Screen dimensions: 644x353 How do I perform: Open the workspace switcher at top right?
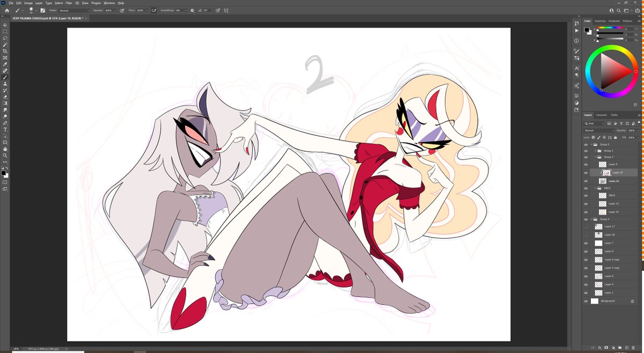pyautogui.click(x=627, y=10)
